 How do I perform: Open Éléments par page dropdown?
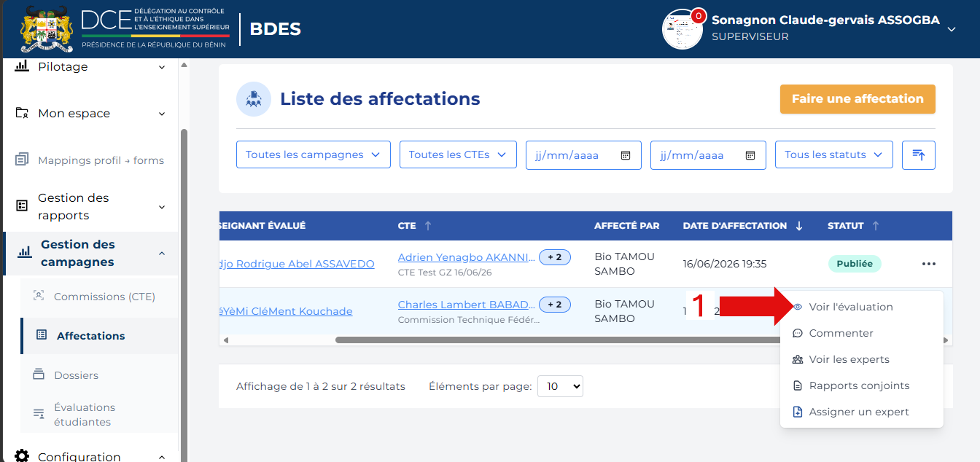pos(560,386)
